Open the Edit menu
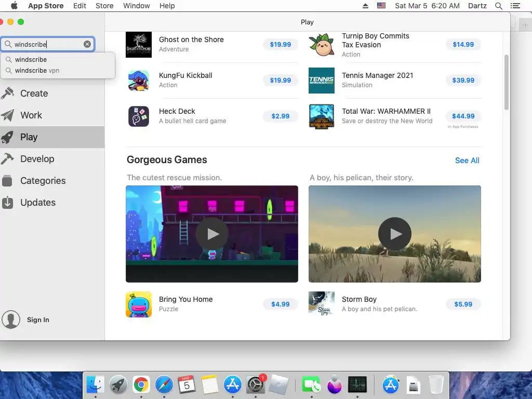Image resolution: width=532 pixels, height=399 pixels. (79, 6)
